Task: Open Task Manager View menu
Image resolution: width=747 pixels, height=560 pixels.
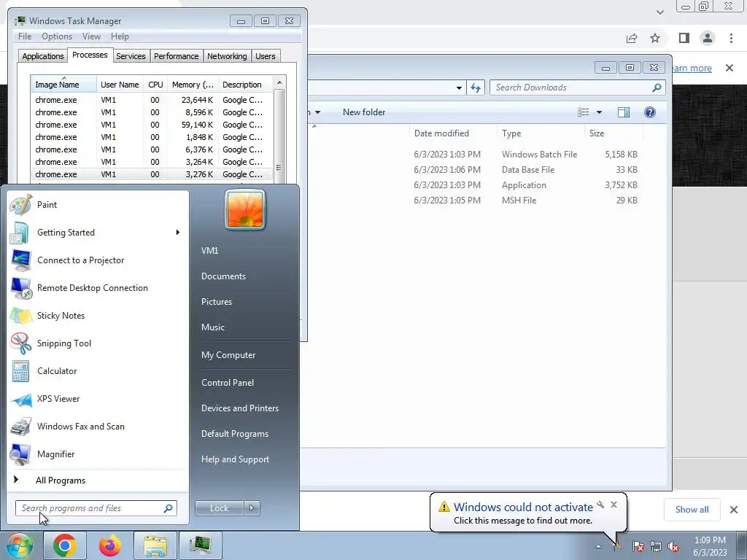Action: point(91,36)
